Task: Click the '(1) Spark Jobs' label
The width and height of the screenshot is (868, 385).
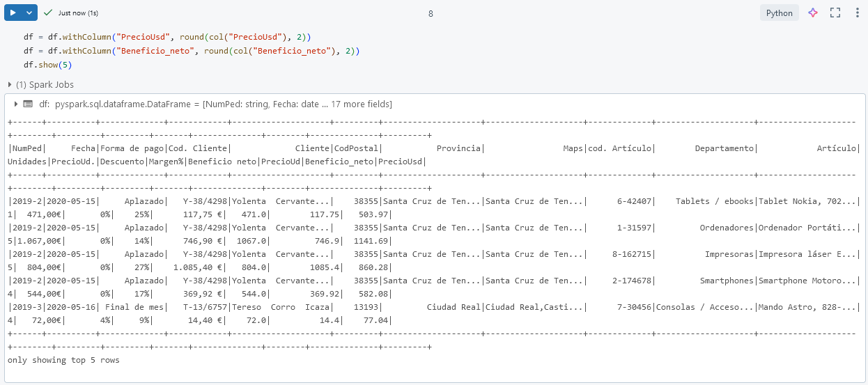Action: 45,84
